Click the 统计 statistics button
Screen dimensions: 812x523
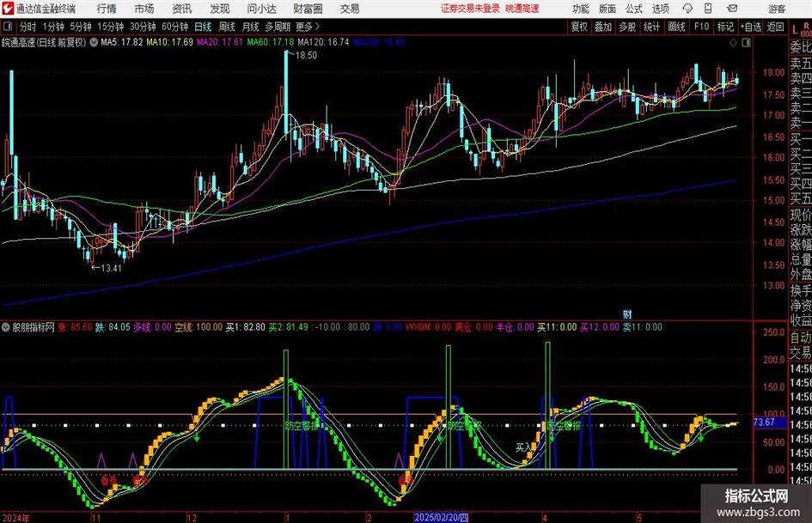pyautogui.click(x=651, y=27)
